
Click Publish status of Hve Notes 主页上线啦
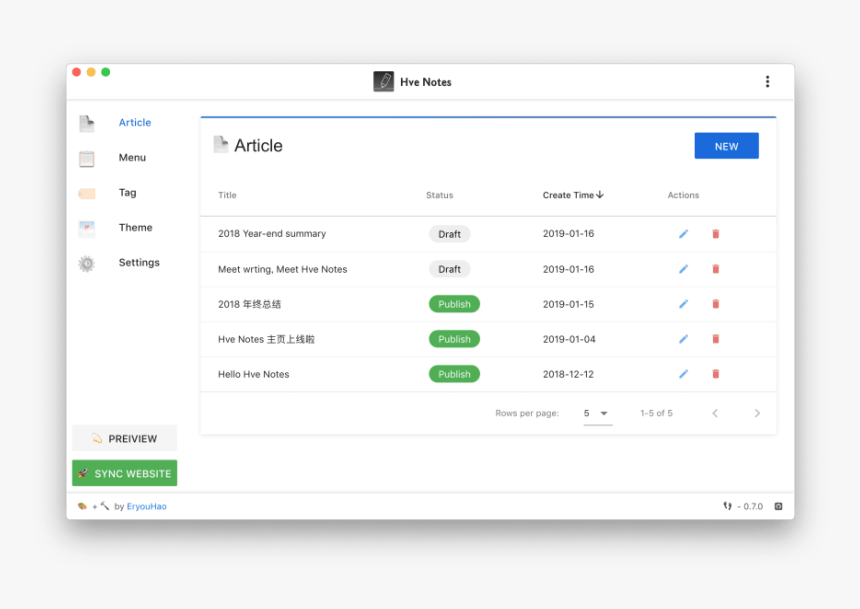454,339
